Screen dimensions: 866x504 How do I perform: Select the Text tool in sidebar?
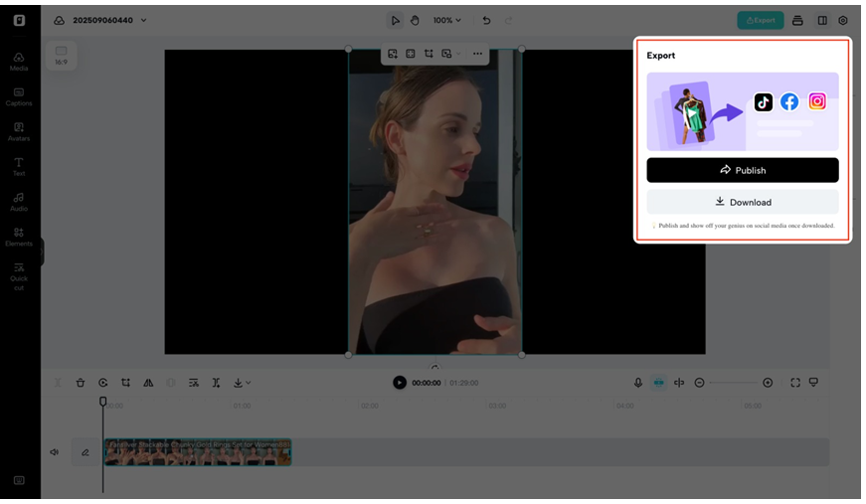[x=19, y=166]
